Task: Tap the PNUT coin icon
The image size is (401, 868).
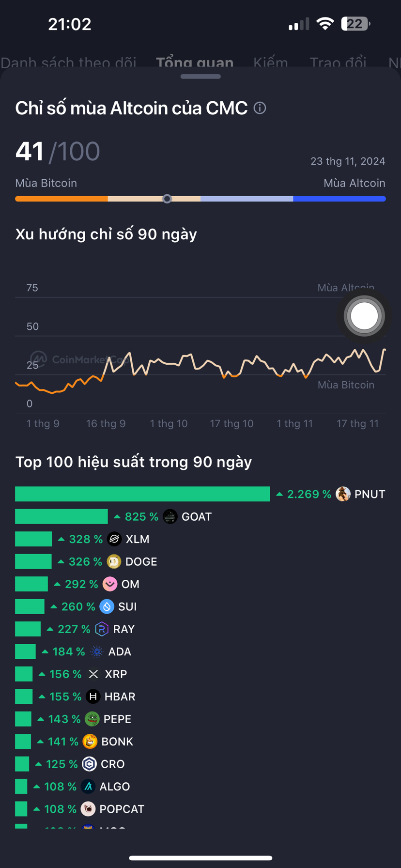Action: click(x=344, y=494)
